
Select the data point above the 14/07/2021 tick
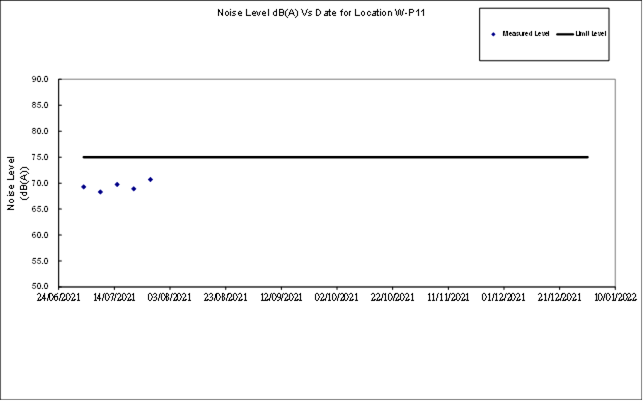117,184
